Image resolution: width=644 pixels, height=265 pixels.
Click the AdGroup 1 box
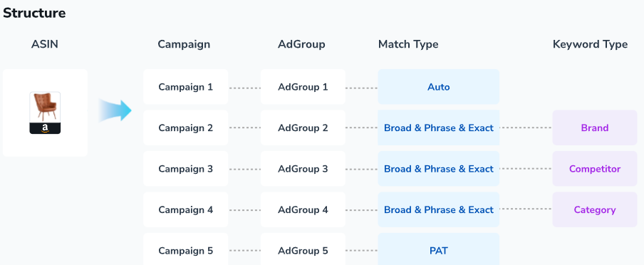click(x=303, y=87)
